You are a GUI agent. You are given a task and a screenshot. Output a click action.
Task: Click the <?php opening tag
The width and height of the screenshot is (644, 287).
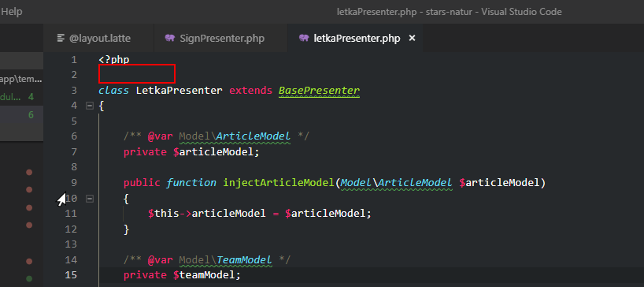coord(114,60)
